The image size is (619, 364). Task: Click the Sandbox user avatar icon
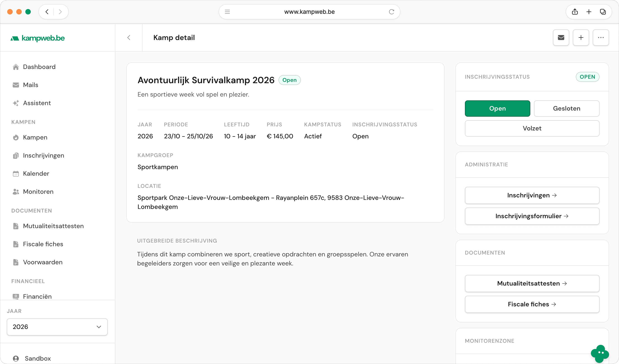16,359
